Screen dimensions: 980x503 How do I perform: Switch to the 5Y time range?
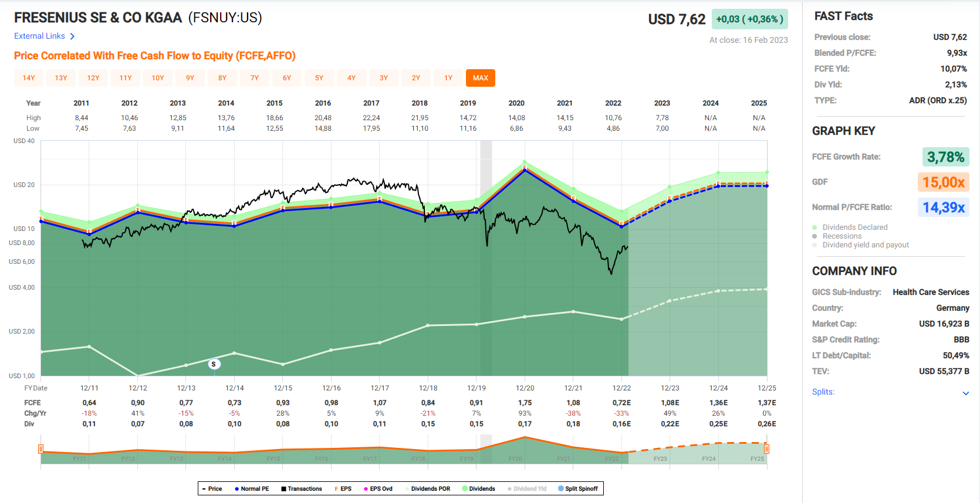[x=319, y=78]
